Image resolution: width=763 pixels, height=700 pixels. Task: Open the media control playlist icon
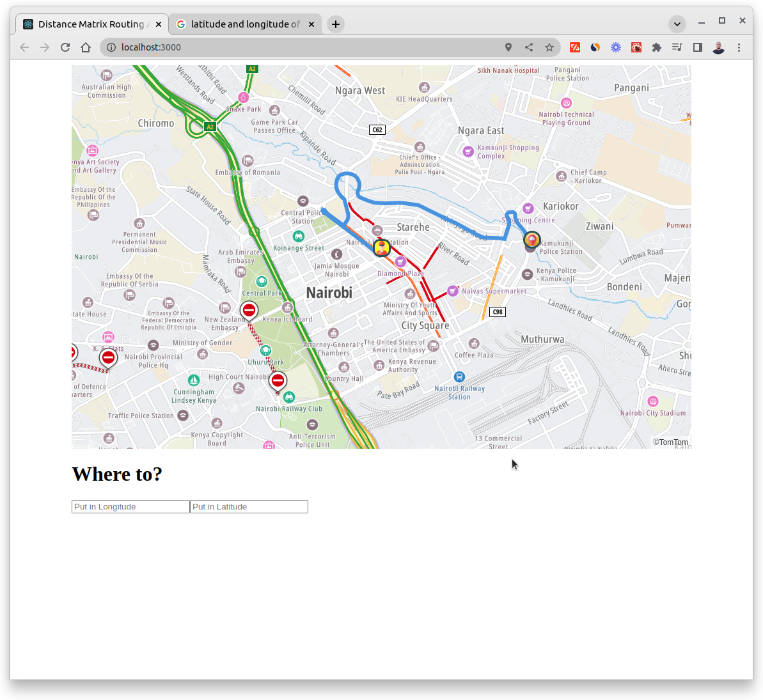[x=677, y=47]
